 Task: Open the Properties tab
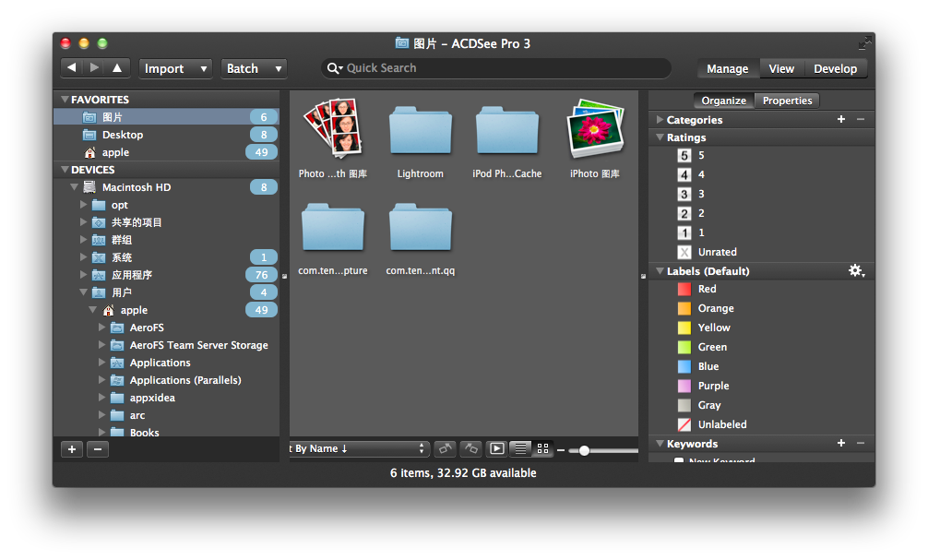pos(787,101)
